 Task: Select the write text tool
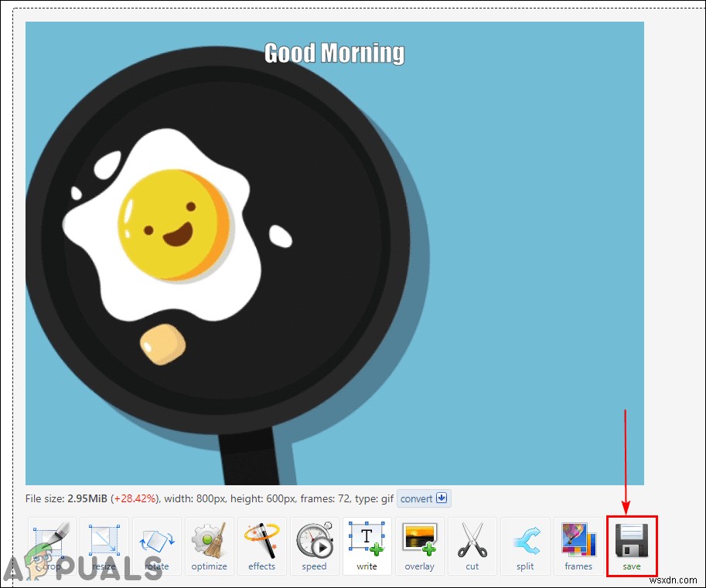367,546
